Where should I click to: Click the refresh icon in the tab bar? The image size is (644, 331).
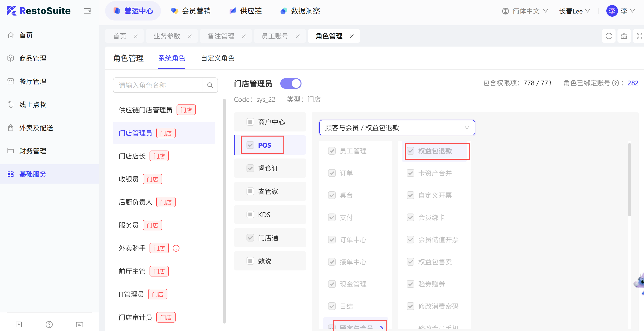[609, 36]
